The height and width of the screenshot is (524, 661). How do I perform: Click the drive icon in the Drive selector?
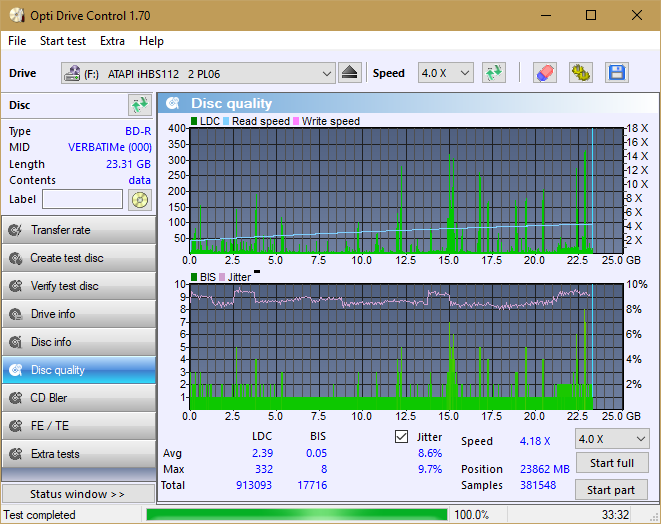(x=72, y=73)
